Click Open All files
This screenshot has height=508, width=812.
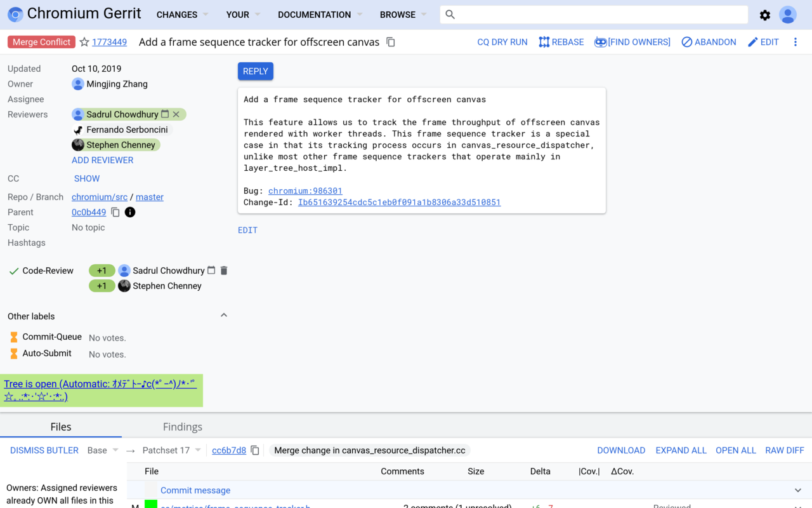click(x=736, y=450)
